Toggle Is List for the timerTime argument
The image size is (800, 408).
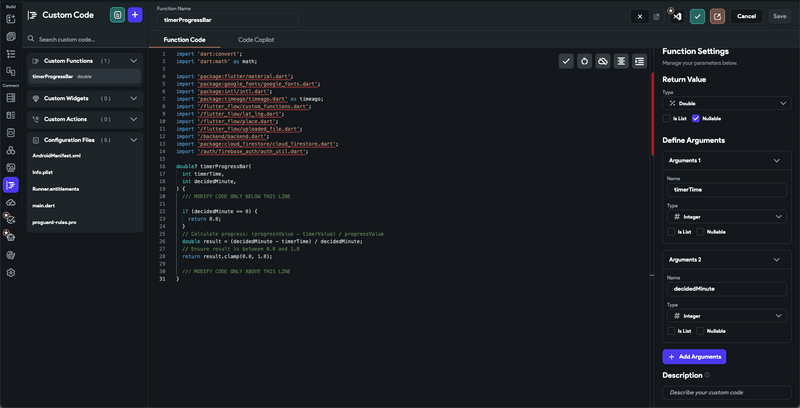click(671, 232)
